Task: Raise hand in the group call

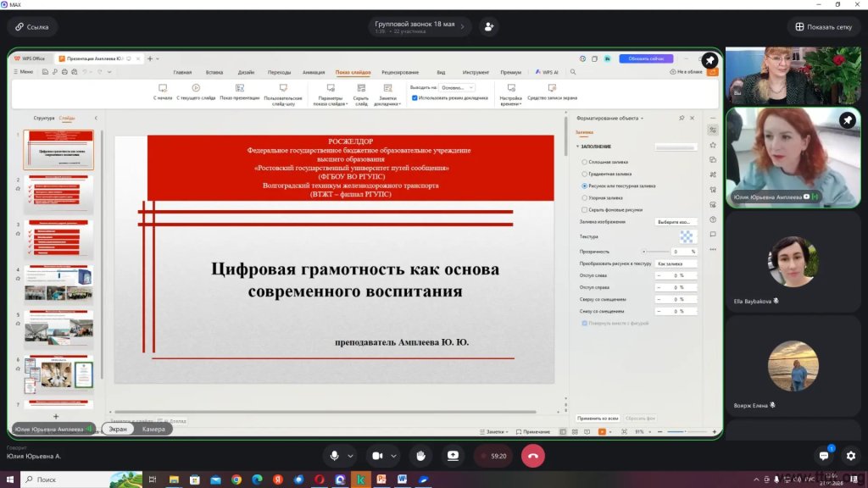Action: tap(420, 456)
